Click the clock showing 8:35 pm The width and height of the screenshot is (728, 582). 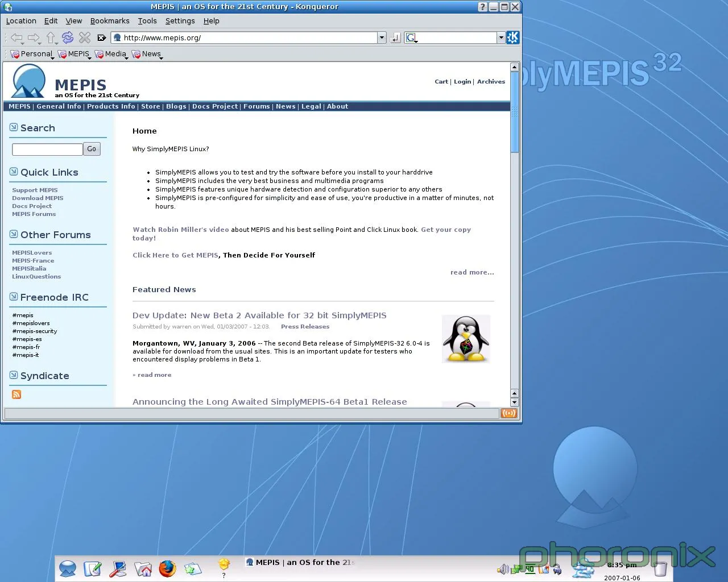coord(622,565)
